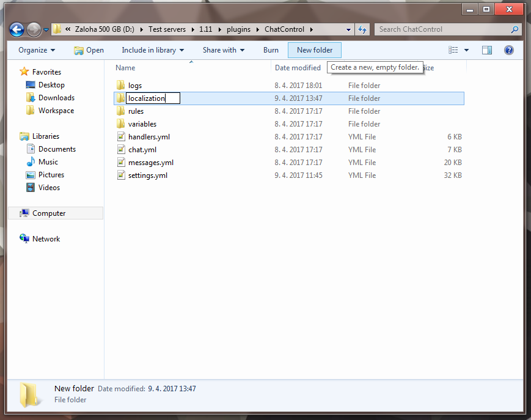Click Test servers in the address breadcrumb

pos(167,29)
